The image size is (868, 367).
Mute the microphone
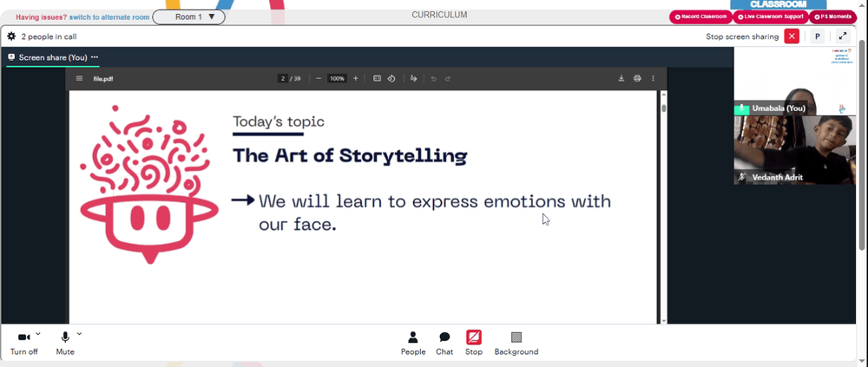[65, 344]
